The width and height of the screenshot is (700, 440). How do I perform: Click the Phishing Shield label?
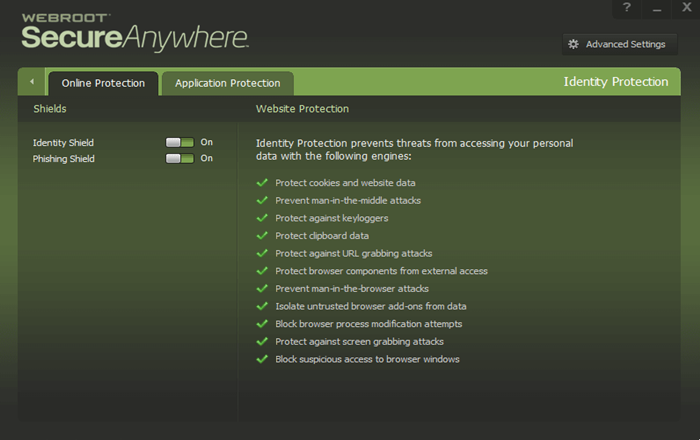point(63,159)
